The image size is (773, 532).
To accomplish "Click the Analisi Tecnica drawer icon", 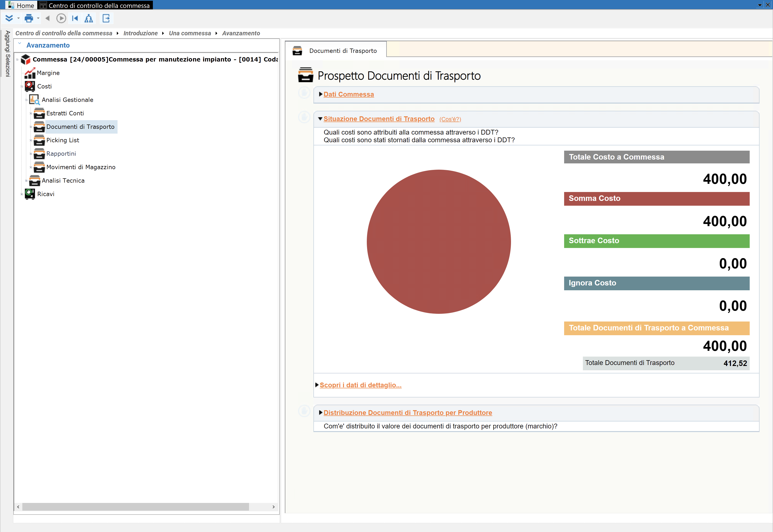I will pos(35,181).
